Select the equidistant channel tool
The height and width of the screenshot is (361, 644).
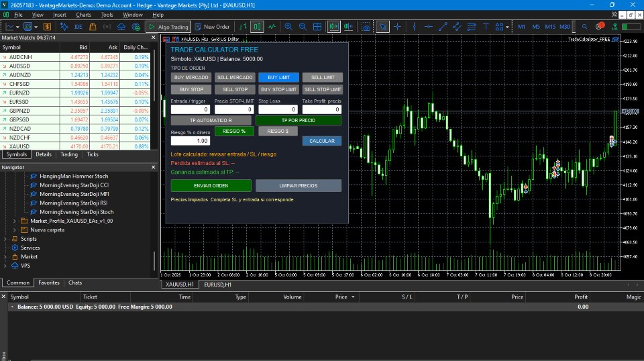click(457, 27)
